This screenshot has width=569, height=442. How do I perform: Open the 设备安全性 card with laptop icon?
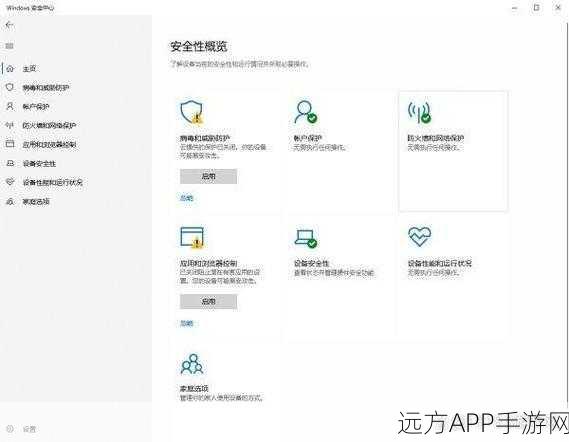(340, 276)
